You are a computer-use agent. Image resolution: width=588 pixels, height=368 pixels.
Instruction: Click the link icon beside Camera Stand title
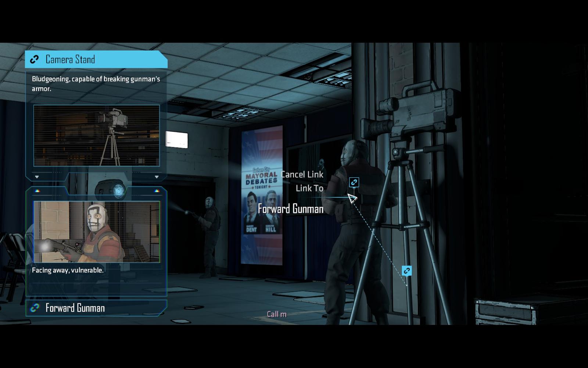pos(35,59)
